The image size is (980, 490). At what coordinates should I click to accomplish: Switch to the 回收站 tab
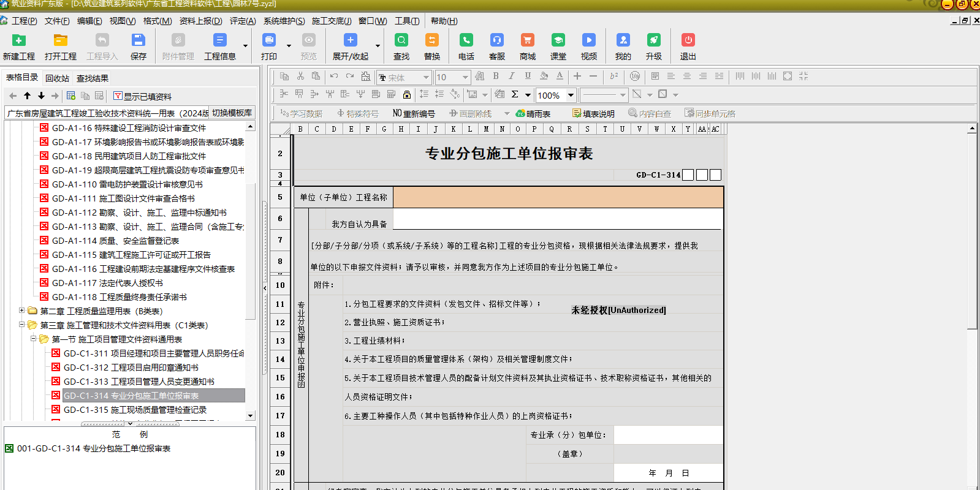[x=57, y=78]
